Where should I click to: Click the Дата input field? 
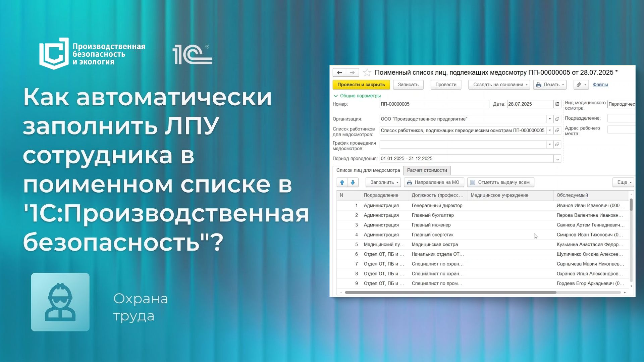pos(530,104)
